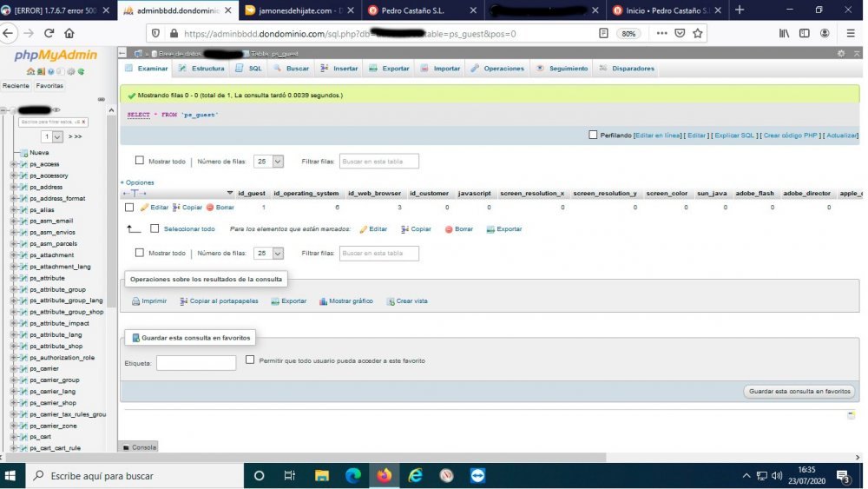Open lower Número de filas dropdown
Image resolution: width=868 pixels, height=489 pixels.
coord(268,253)
